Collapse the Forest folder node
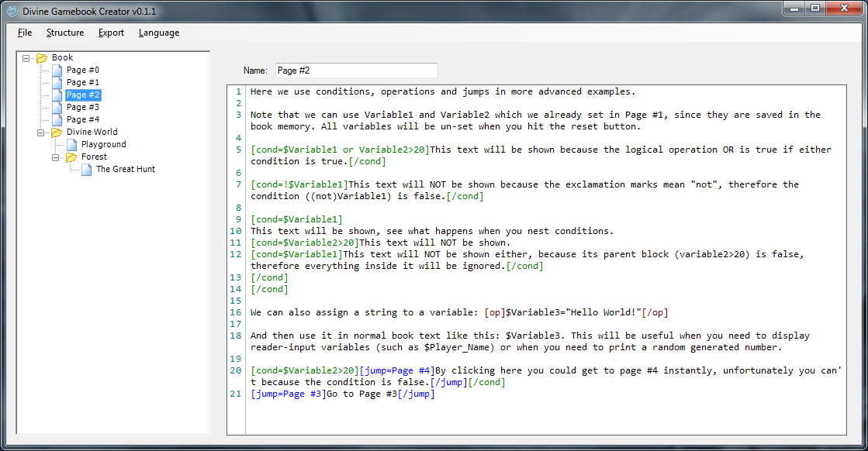The image size is (868, 451). [x=55, y=157]
